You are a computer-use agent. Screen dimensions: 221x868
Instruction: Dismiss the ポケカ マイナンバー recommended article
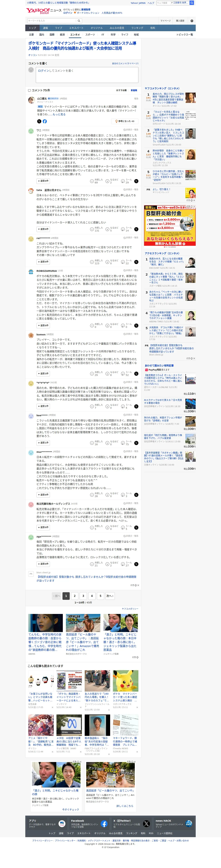click(x=137, y=707)
